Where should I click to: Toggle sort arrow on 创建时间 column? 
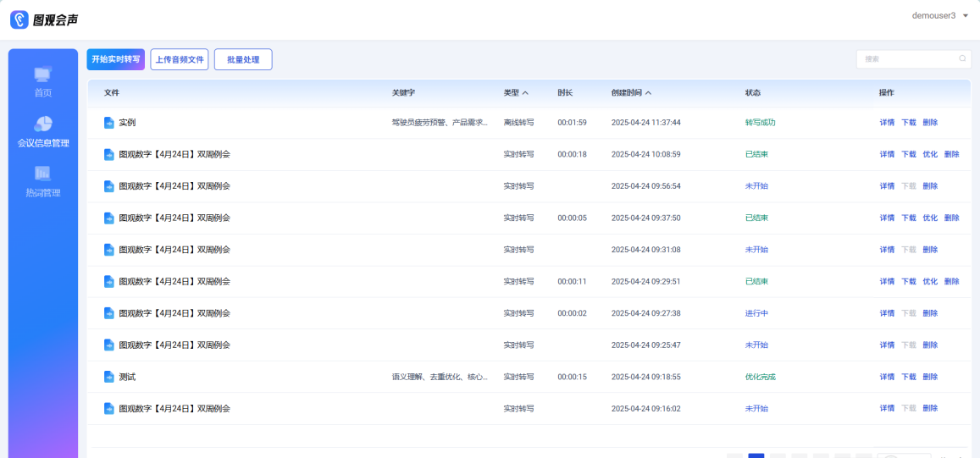pos(649,93)
